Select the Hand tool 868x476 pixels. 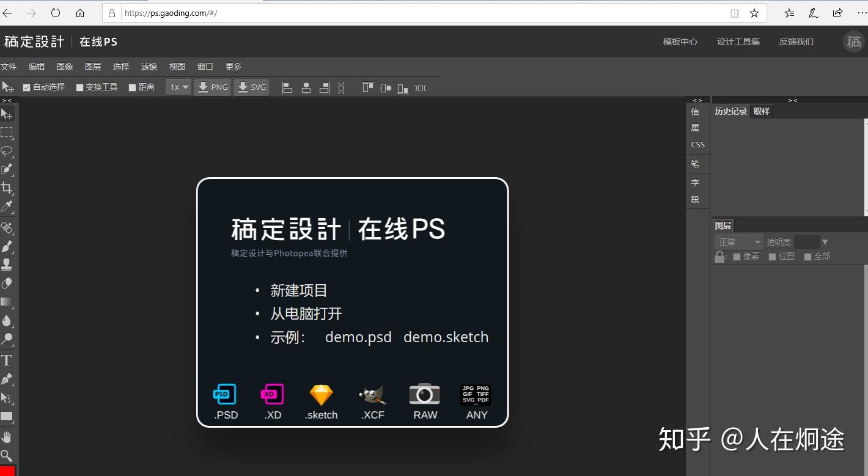pyautogui.click(x=7, y=437)
